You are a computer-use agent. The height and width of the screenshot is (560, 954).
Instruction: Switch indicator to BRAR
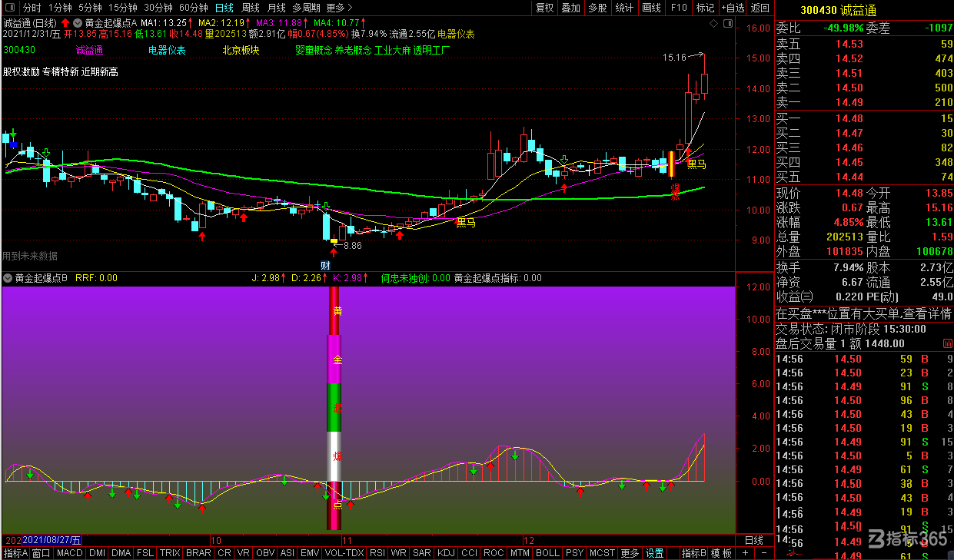click(x=198, y=553)
